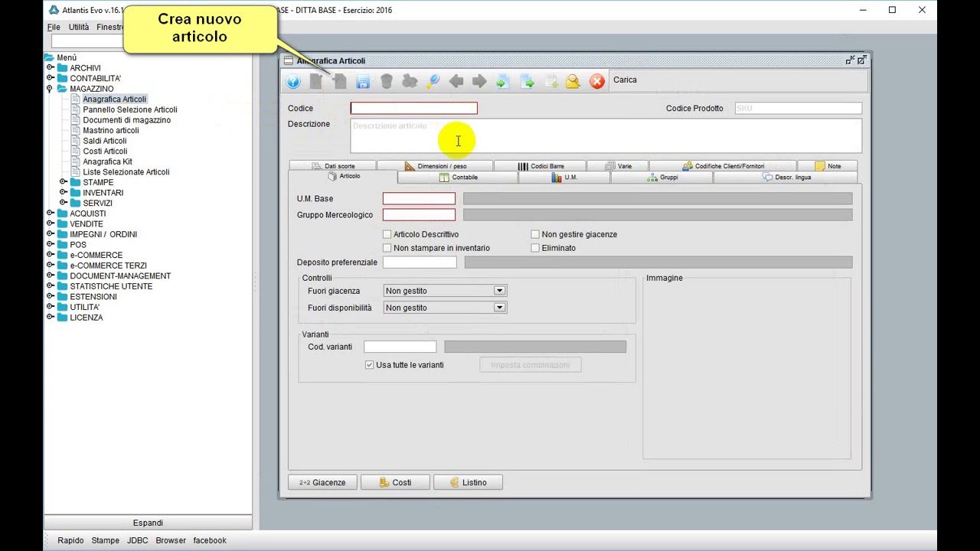
Task: Open the File menu
Action: click(x=54, y=27)
